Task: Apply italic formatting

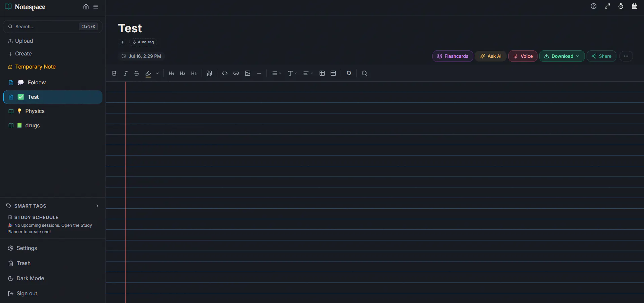Action: point(126,73)
